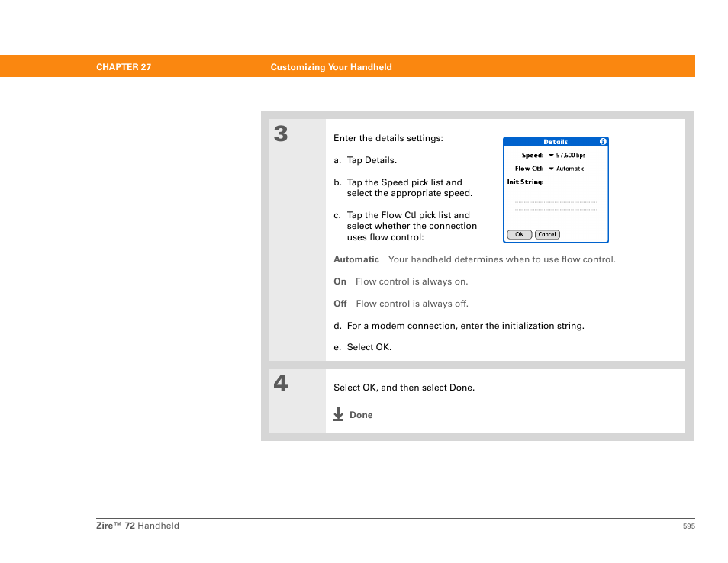Click the 'Zire 72 Handheld' footer text
This screenshot has height=563, width=728.
(x=137, y=526)
